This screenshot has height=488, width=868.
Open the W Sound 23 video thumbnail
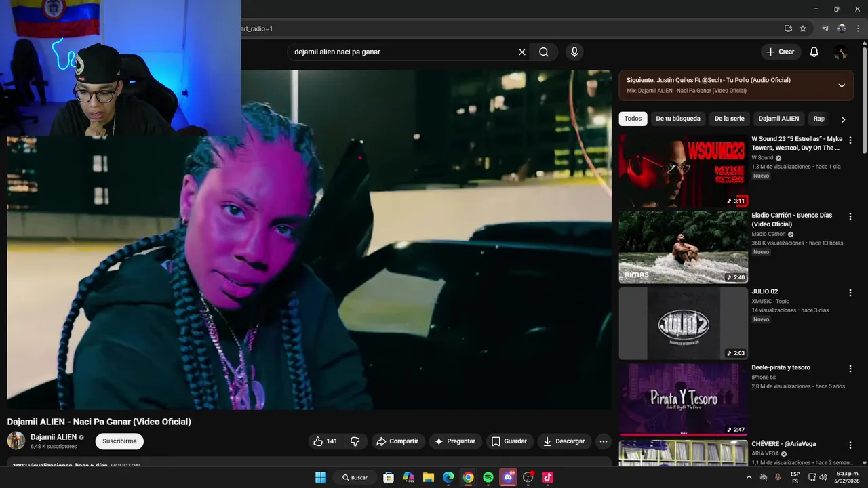coord(684,171)
